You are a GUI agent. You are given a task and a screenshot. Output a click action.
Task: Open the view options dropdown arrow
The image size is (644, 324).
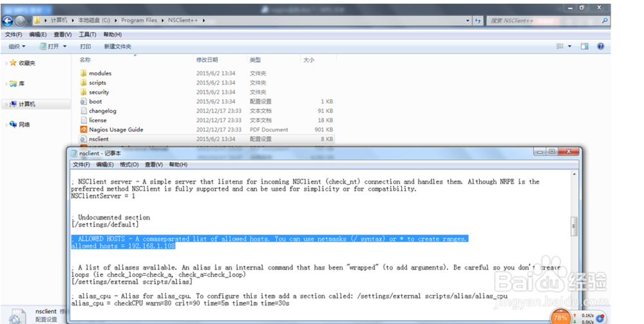point(570,46)
